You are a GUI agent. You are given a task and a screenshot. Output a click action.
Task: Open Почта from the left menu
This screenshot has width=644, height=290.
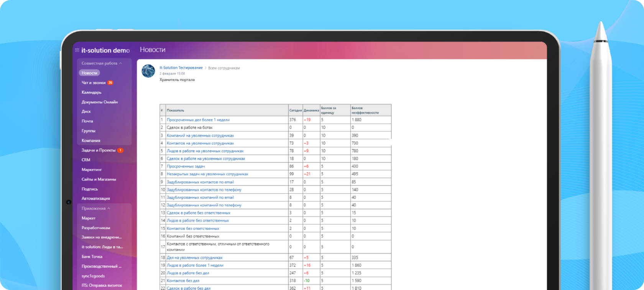coord(87,121)
